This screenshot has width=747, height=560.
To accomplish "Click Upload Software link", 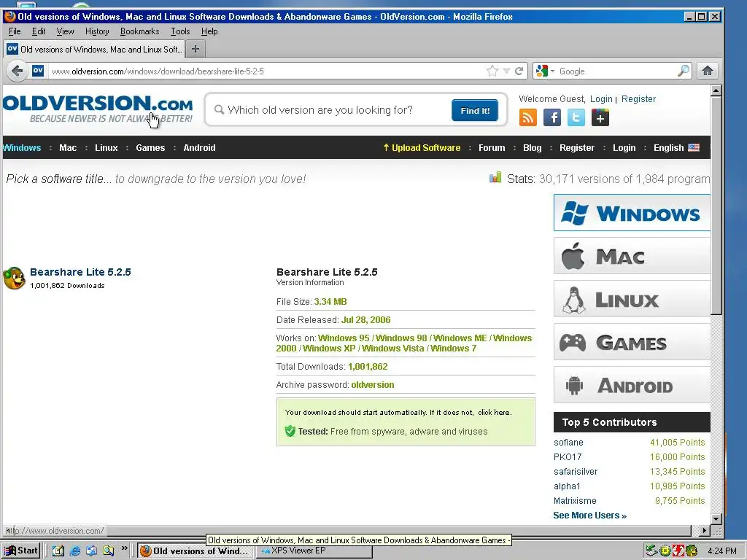I will click(422, 147).
